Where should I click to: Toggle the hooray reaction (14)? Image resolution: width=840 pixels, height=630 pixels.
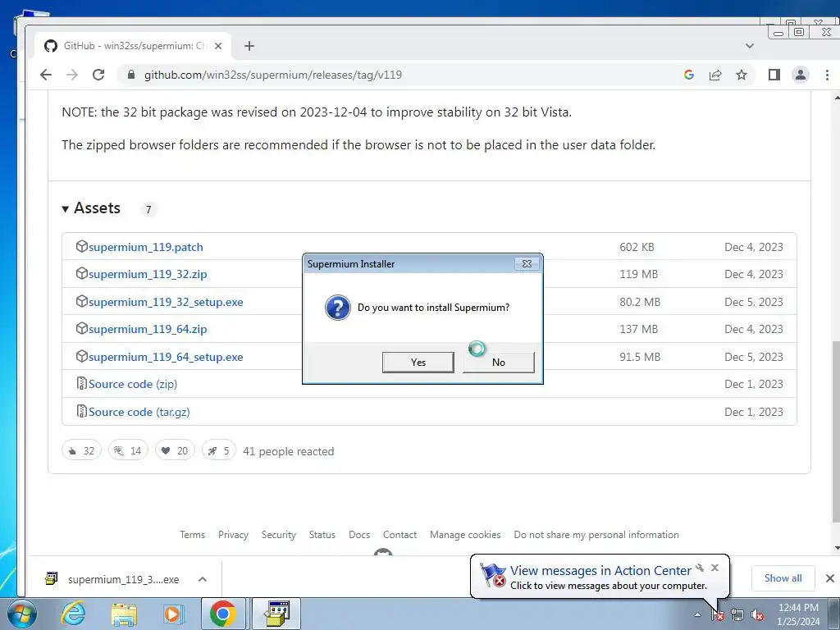click(128, 451)
